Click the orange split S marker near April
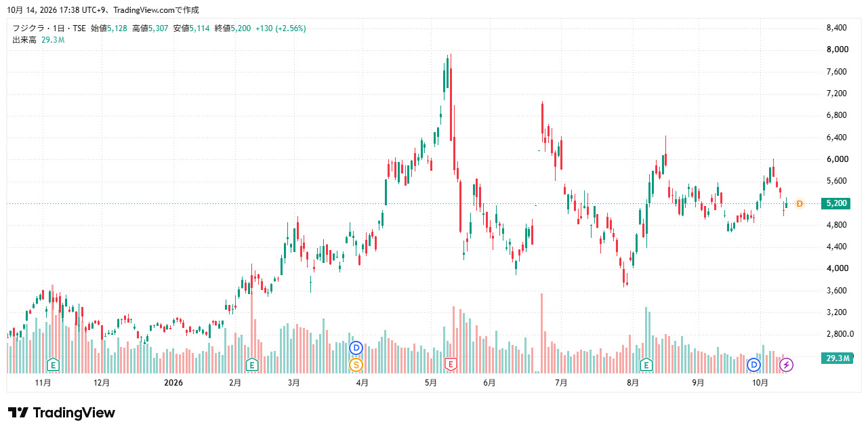 pyautogui.click(x=356, y=365)
